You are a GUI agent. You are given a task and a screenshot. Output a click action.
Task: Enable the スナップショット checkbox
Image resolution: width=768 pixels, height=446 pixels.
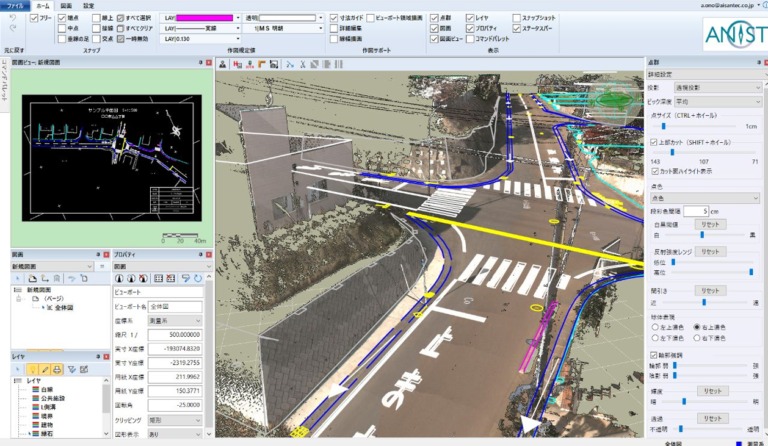point(516,18)
